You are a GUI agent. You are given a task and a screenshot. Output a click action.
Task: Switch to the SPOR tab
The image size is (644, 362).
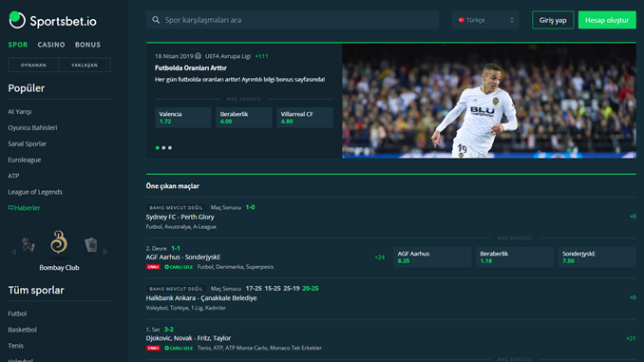18,45
